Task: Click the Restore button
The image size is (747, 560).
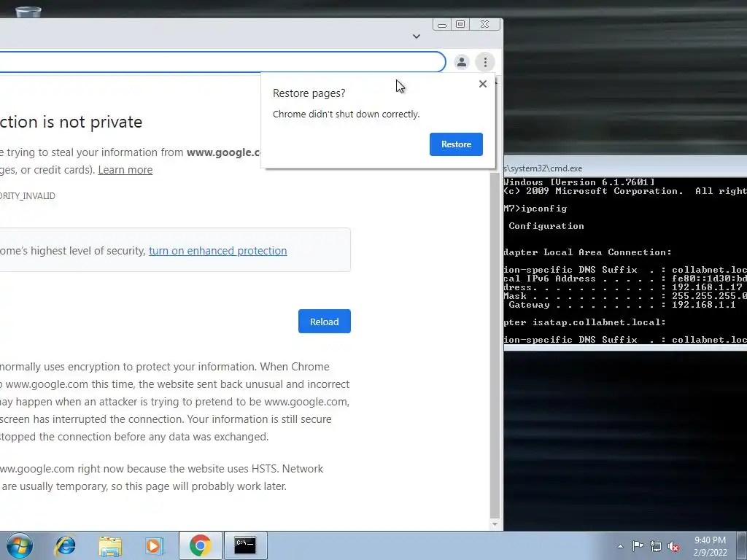Action: (x=456, y=144)
